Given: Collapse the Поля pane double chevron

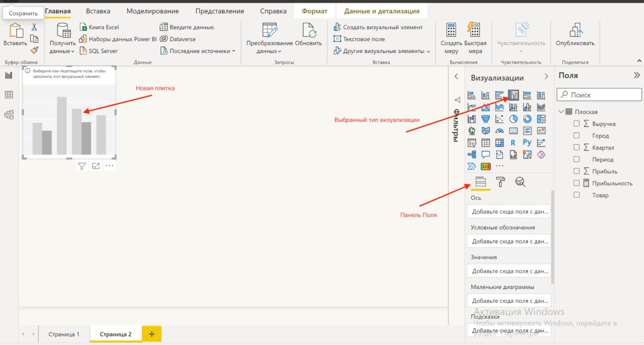Looking at the screenshot, I should (x=637, y=75).
